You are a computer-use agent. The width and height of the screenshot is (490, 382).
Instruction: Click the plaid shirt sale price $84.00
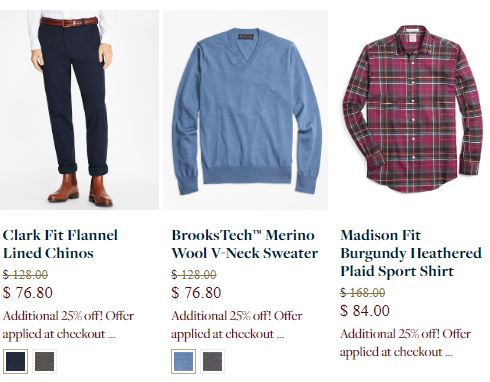tap(365, 311)
